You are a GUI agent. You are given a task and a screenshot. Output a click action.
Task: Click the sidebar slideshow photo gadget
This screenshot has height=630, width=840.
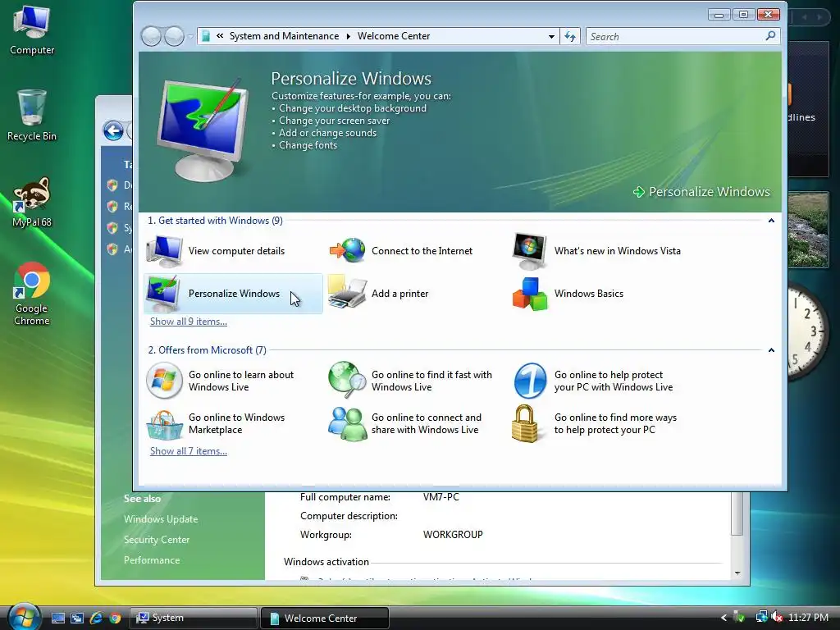[x=808, y=230]
